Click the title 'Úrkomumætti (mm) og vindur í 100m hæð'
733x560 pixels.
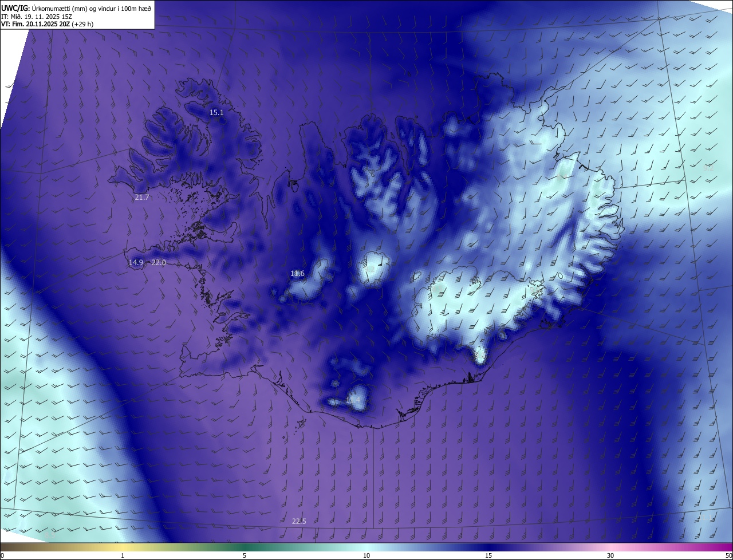(x=92, y=7)
